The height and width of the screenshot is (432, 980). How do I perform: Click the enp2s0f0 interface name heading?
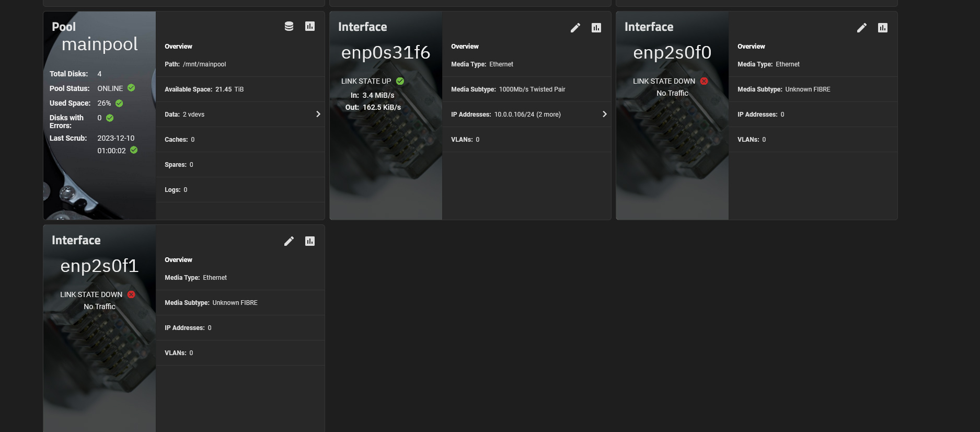point(672,52)
